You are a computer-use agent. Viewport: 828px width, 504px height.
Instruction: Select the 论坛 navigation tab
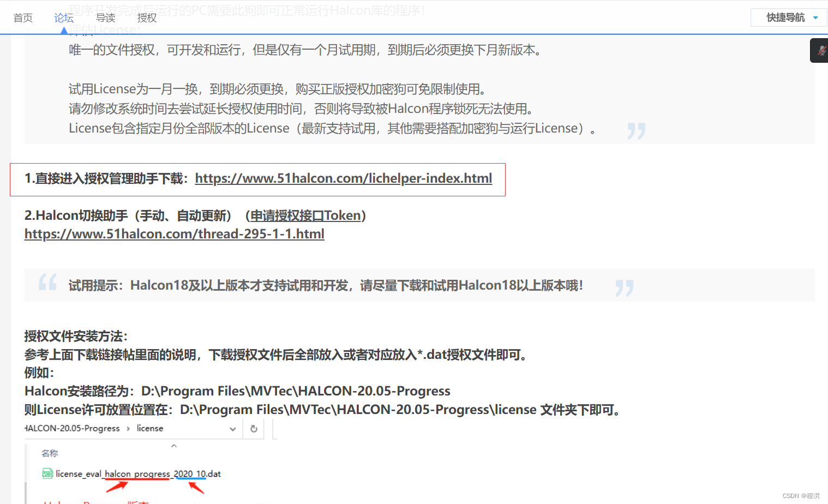(64, 18)
